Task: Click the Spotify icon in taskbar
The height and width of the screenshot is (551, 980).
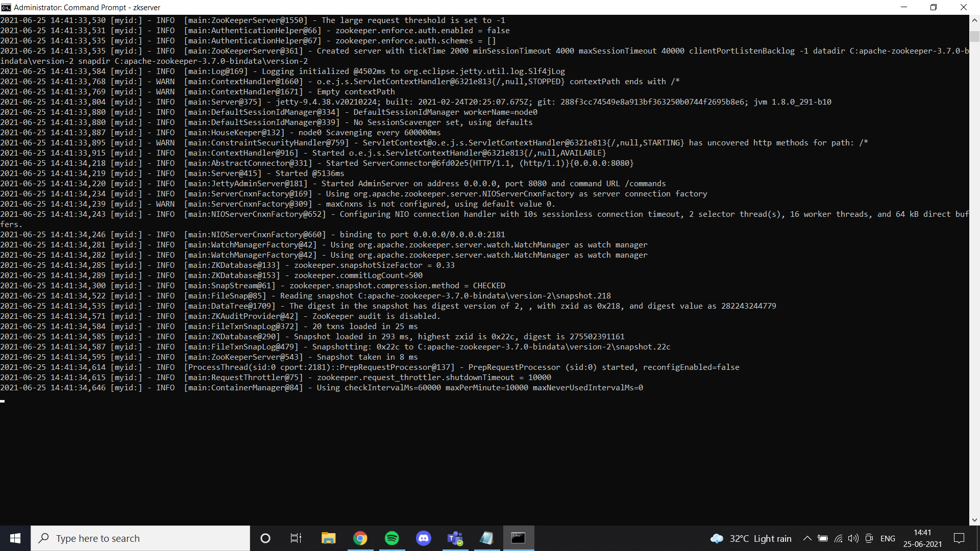Action: coord(391,538)
